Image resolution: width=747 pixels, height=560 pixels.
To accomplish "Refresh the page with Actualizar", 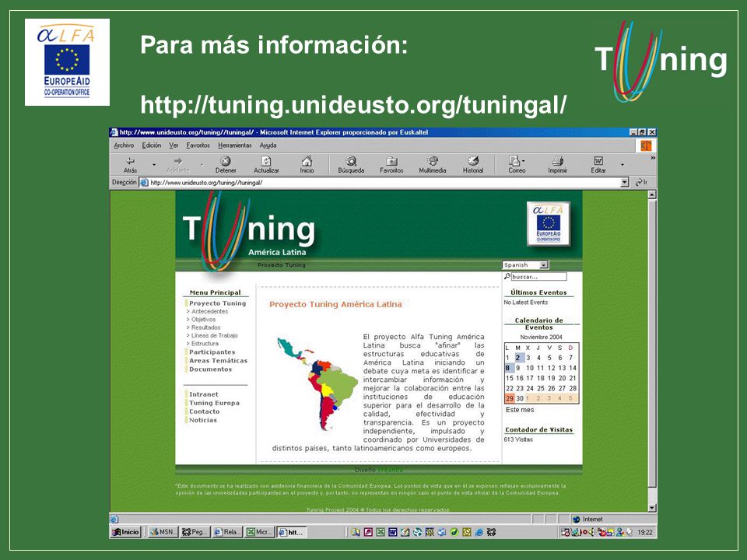I will [266, 165].
